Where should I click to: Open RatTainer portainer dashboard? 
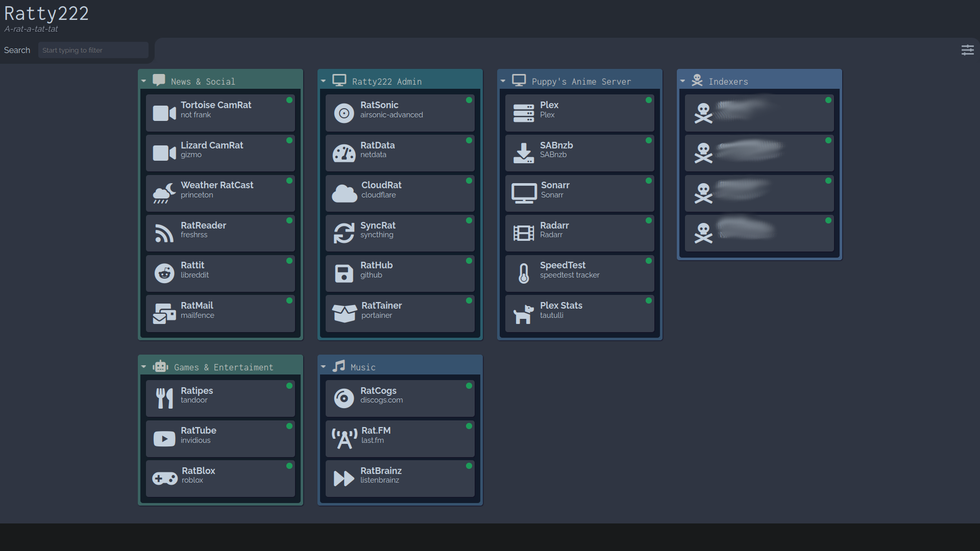pos(401,311)
